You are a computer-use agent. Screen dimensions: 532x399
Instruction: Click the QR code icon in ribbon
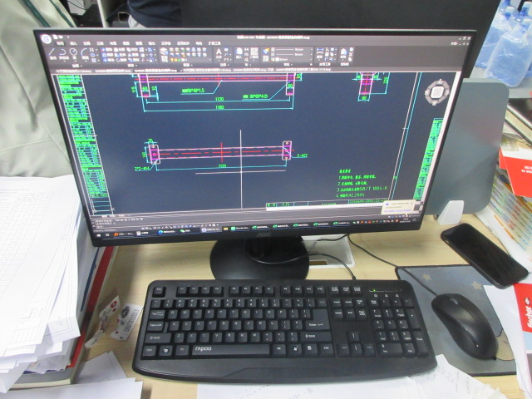254,52
